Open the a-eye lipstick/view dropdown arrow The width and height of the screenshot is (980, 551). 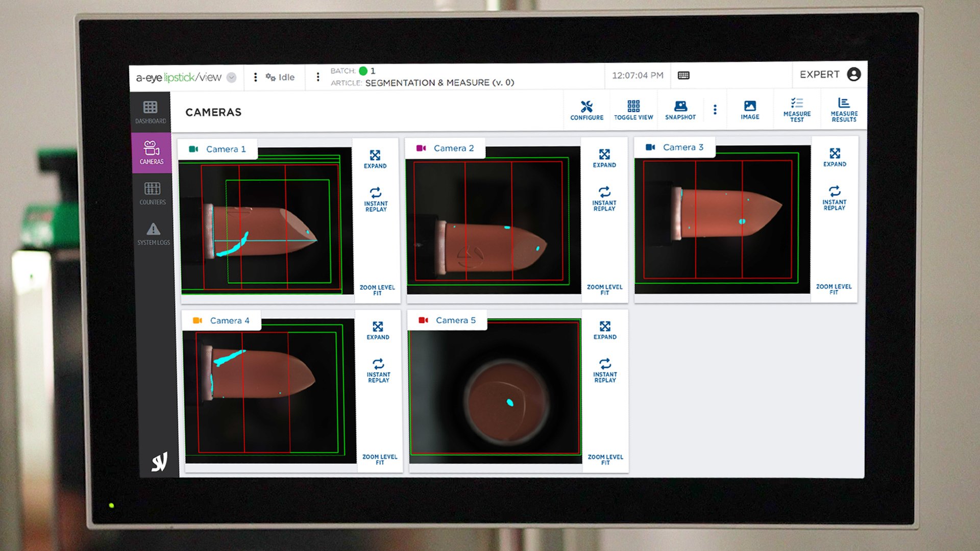tap(231, 78)
